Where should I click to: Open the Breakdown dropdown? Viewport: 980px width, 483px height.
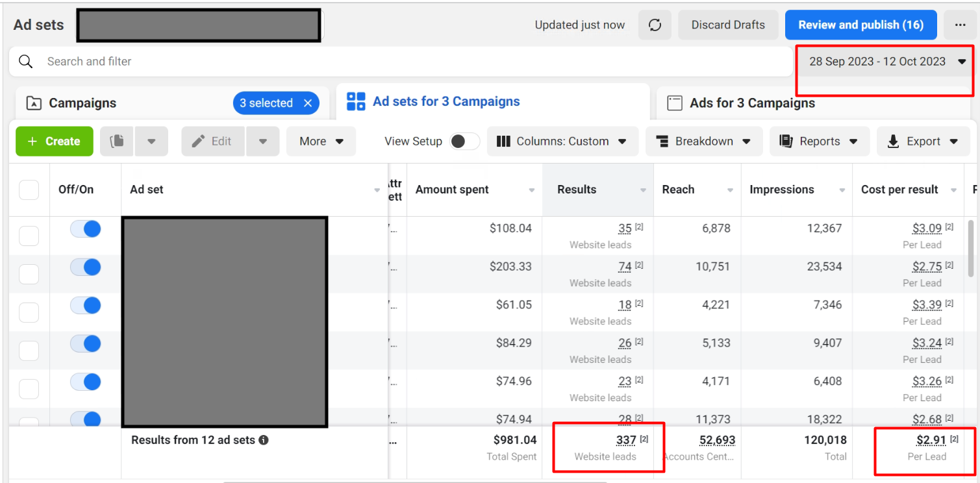point(704,141)
